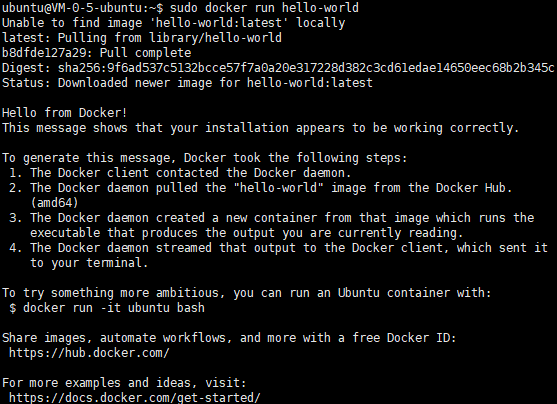
Task: Click step 4 about streaming output
Action: (x=278, y=255)
